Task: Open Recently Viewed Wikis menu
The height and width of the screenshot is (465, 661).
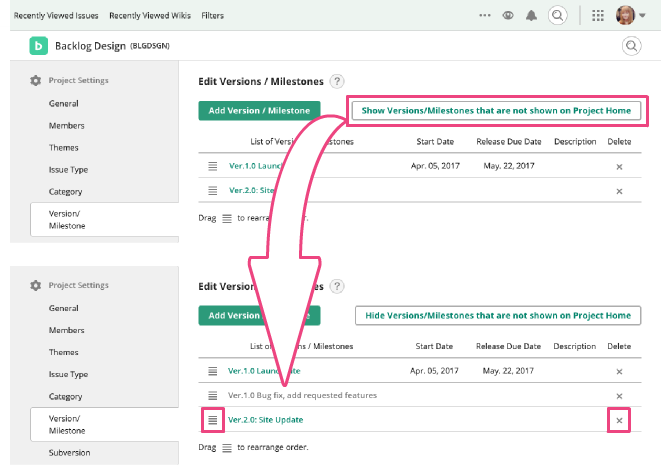Action: click(150, 16)
